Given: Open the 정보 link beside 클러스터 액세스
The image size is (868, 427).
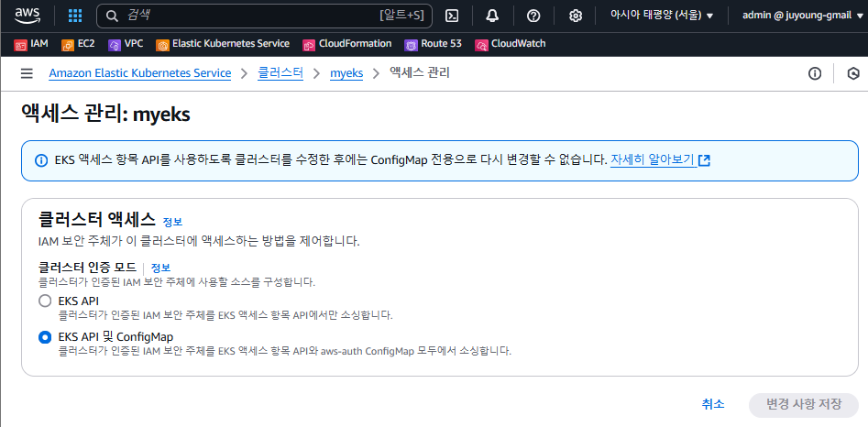Looking at the screenshot, I should [x=172, y=222].
